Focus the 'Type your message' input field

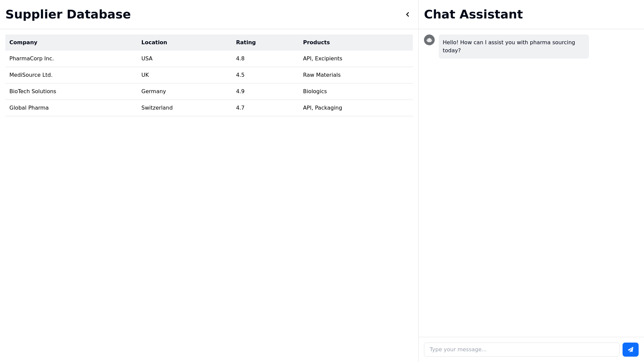522,350
